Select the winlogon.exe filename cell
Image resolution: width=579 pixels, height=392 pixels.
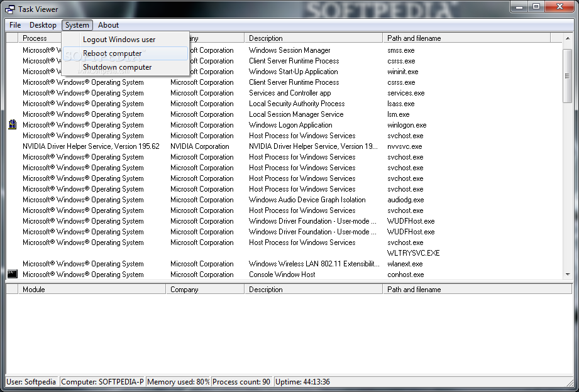[407, 125]
